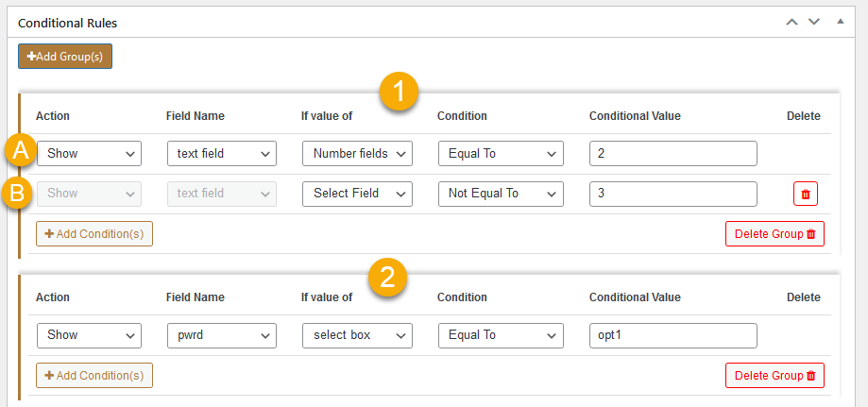Add a condition to group 1
The image size is (868, 407).
[94, 234]
